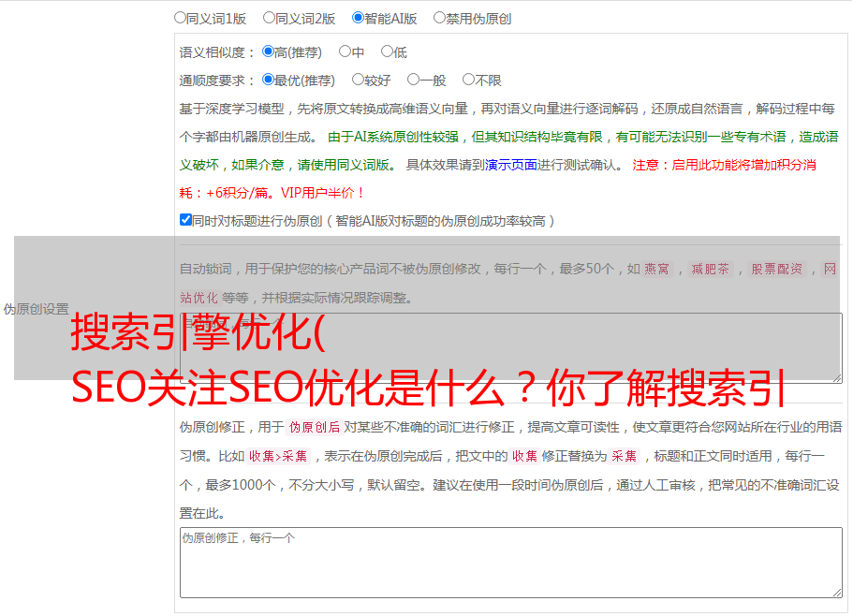This screenshot has height=616, width=853.
Task: Set 通顺度要求 to 较好
Action: pos(359,81)
